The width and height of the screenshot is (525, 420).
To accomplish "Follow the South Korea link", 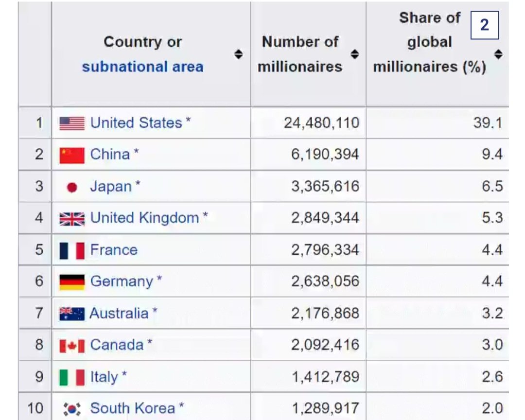I will click(x=132, y=409).
